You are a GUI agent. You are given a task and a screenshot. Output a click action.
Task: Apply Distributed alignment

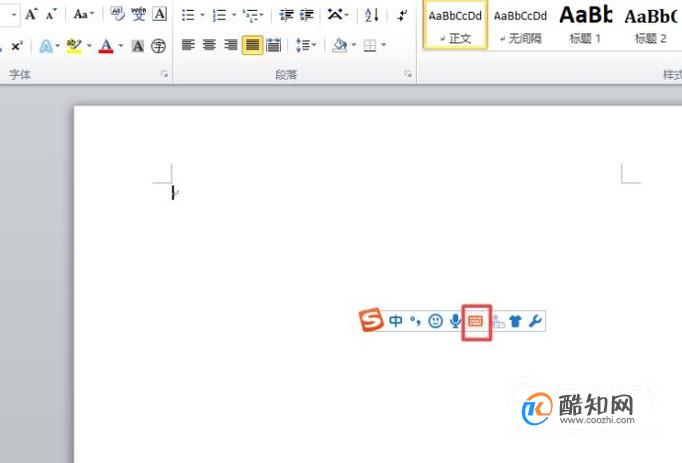274,45
